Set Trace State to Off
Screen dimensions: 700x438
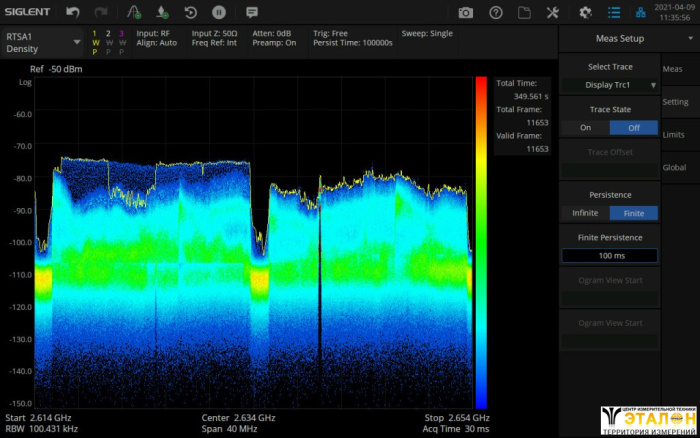(x=633, y=127)
